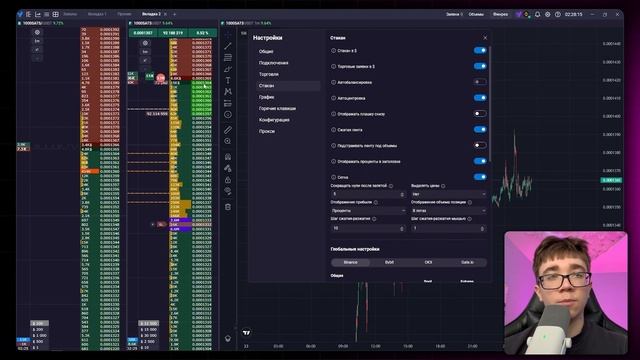Image resolution: width=640 pixels, height=360 pixels.
Task: Click the 'Заявки' button in top bar
Action: pos(454,14)
